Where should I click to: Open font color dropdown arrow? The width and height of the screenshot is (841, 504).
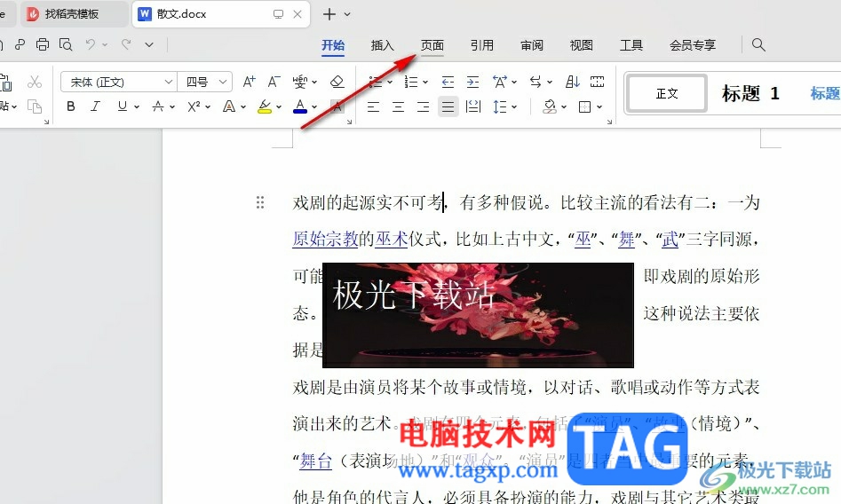click(314, 106)
